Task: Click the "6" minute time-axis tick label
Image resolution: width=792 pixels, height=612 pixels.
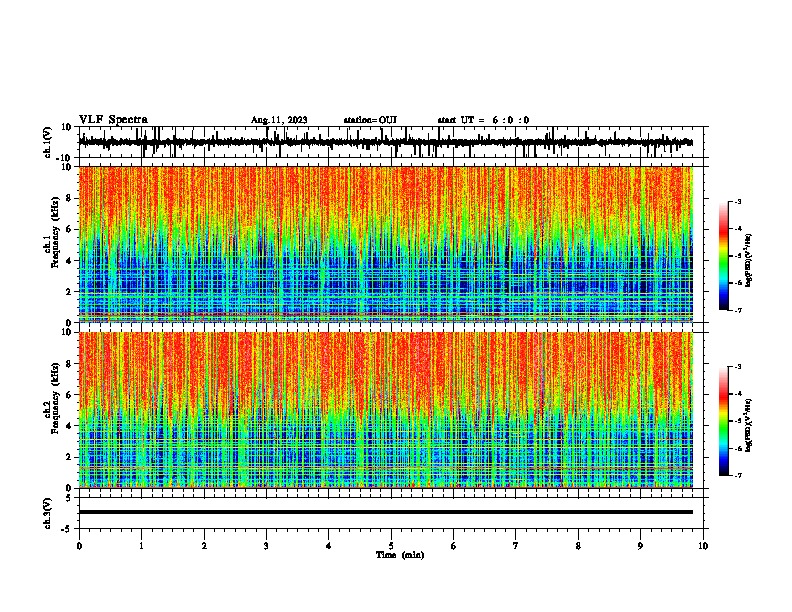Action: pos(454,546)
